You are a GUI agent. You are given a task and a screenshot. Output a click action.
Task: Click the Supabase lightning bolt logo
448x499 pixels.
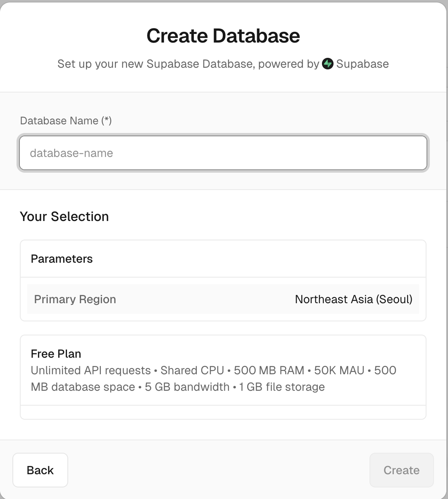pyautogui.click(x=328, y=64)
